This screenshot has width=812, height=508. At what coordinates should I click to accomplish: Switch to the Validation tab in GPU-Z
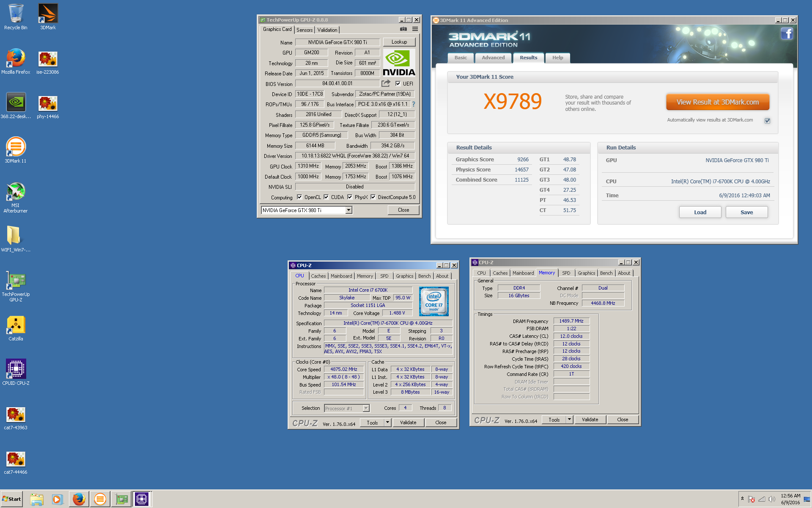[327, 30]
